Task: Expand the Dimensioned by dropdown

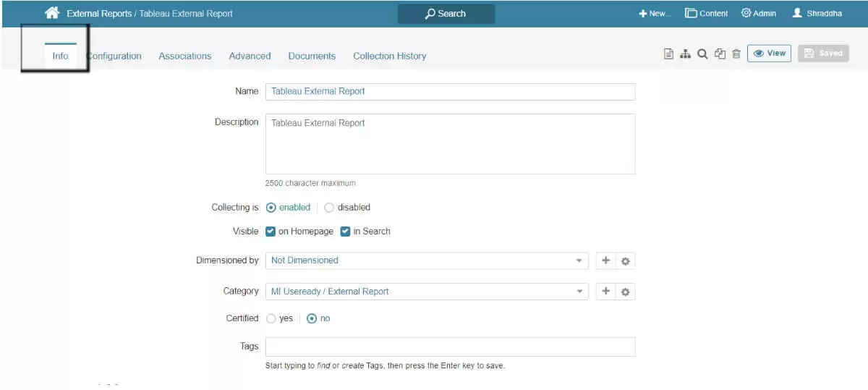Action: pos(427,260)
